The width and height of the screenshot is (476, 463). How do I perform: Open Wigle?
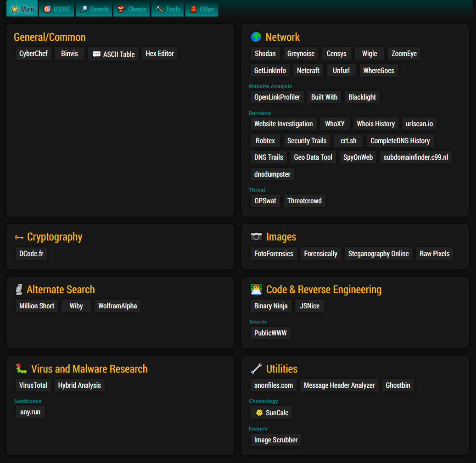[x=370, y=54]
